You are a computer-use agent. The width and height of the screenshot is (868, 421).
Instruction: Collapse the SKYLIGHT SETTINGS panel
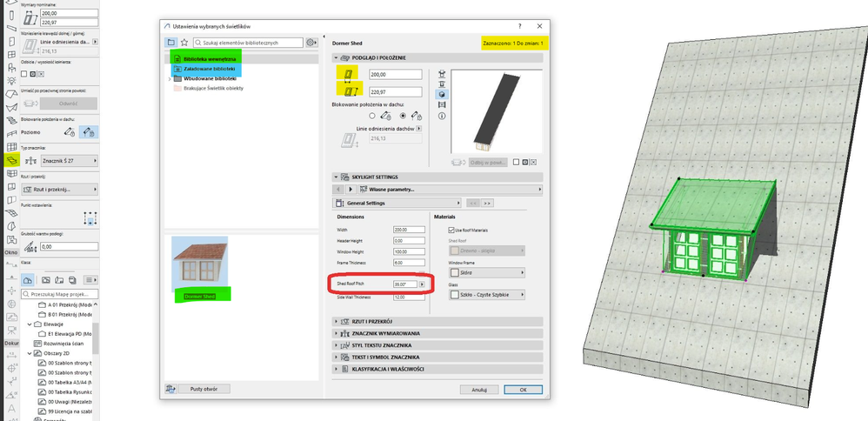pos(336,177)
